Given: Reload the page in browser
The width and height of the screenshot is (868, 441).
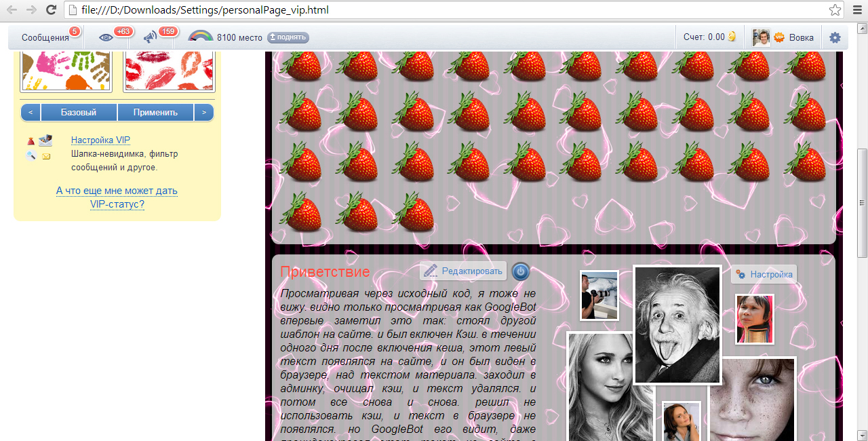Looking at the screenshot, I should [51, 10].
